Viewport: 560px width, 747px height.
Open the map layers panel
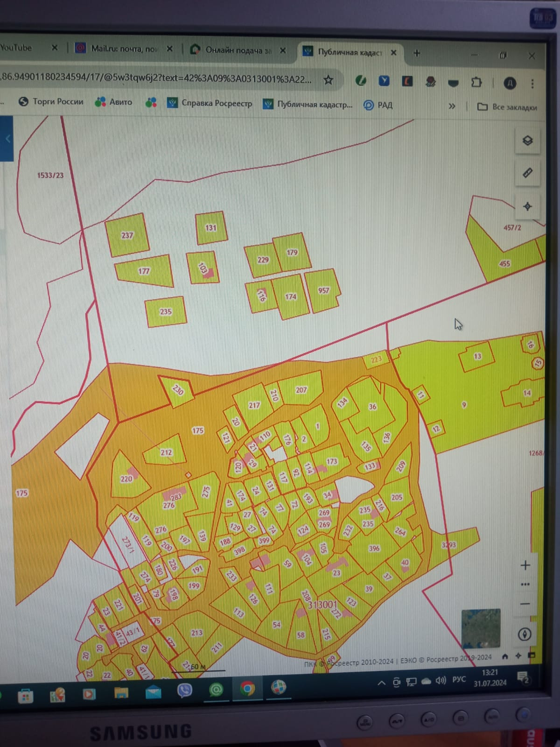(527, 141)
